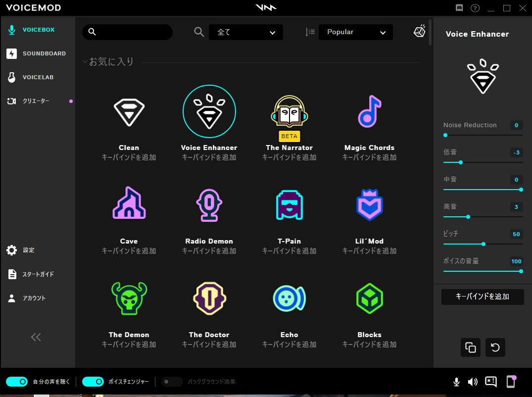Select the Echo voice icon
The image size is (532, 397).
pos(290,298)
